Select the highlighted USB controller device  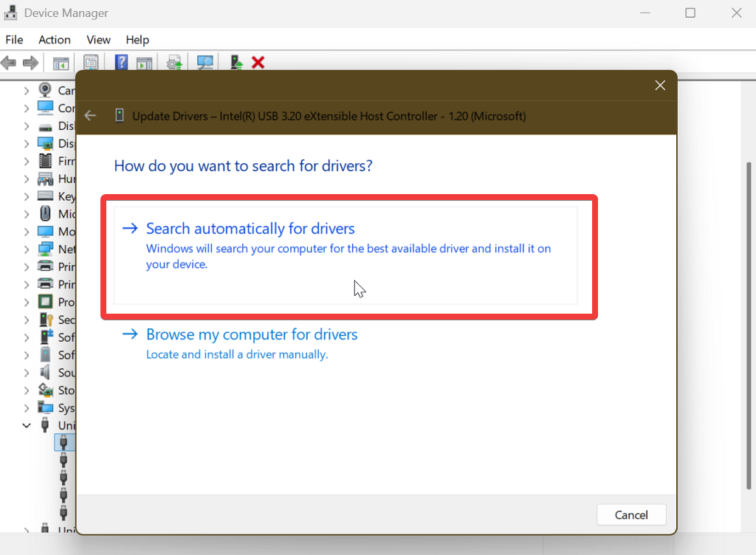coord(64,442)
